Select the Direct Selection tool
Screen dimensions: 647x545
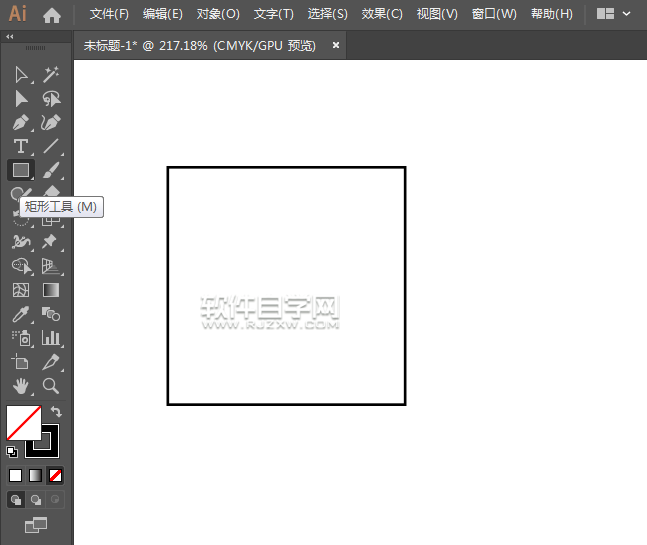(x=21, y=99)
